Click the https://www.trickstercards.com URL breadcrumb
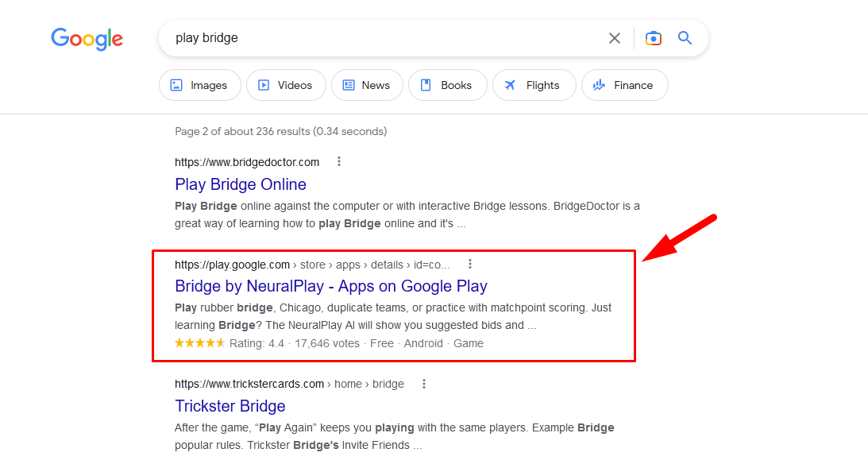Viewport: 868px width, 464px height. 290,384
